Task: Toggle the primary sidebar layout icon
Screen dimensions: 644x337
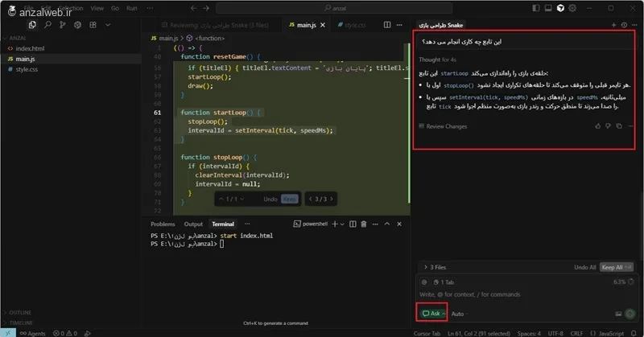Action: coord(535,8)
